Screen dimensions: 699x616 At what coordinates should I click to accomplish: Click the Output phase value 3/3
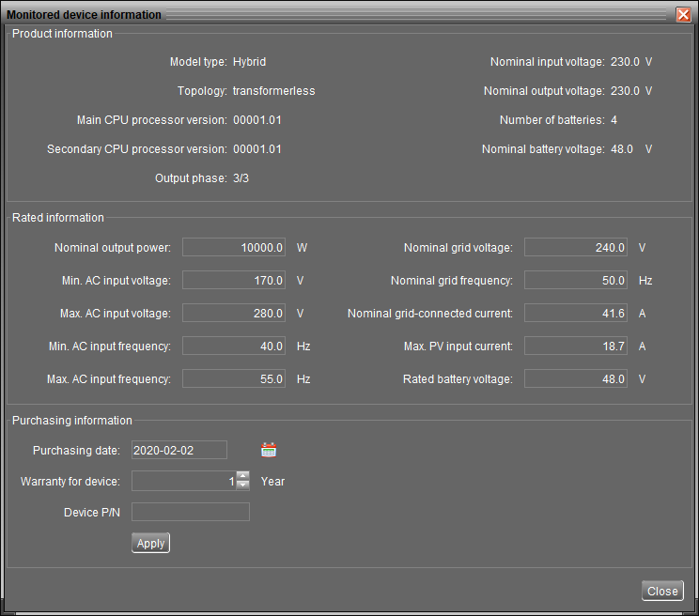pos(241,178)
